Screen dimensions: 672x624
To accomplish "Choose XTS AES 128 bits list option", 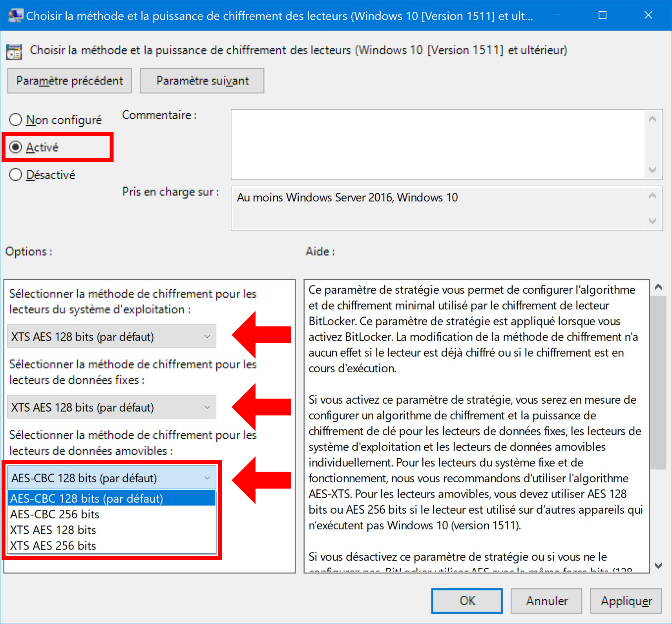I will (112, 530).
